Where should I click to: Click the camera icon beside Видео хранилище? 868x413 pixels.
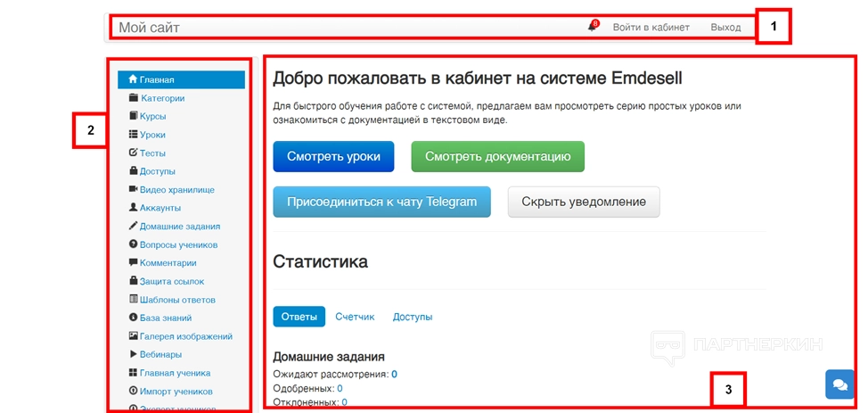133,189
